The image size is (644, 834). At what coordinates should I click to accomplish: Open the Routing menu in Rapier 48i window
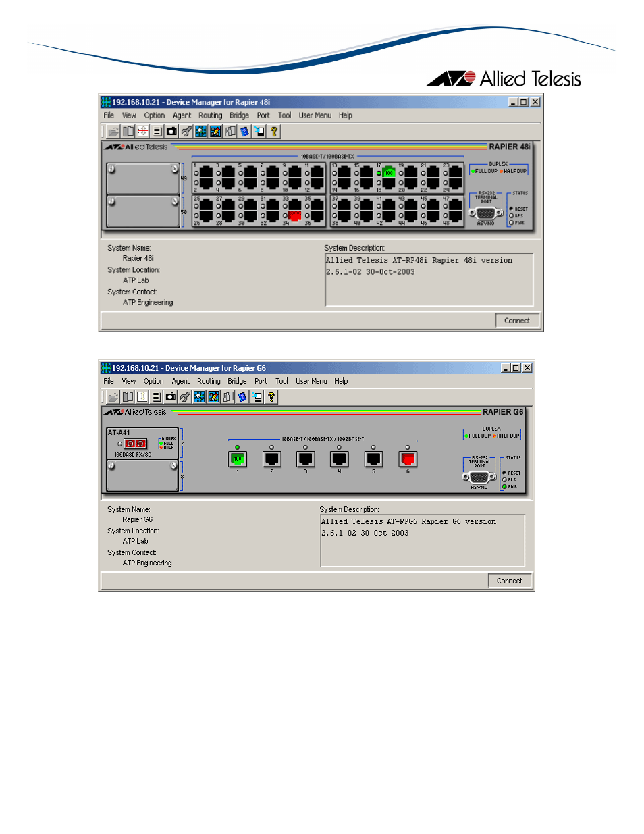pos(211,115)
